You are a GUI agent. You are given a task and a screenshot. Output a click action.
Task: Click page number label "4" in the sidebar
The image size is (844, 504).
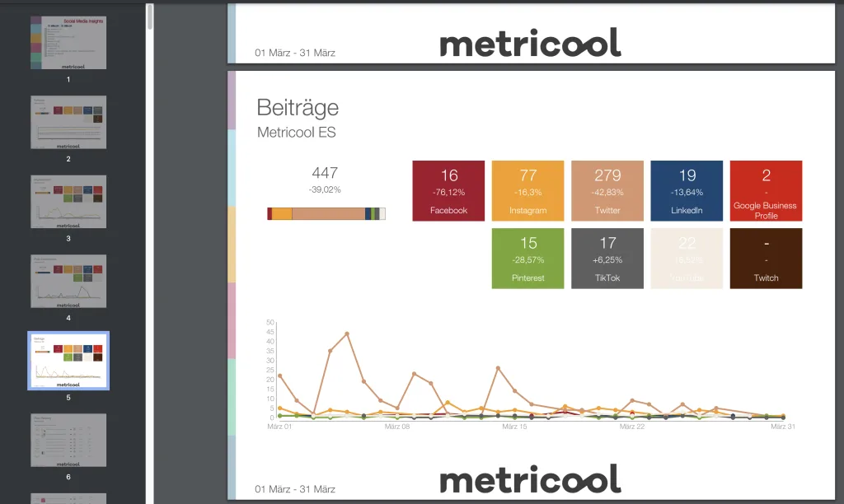(68, 318)
